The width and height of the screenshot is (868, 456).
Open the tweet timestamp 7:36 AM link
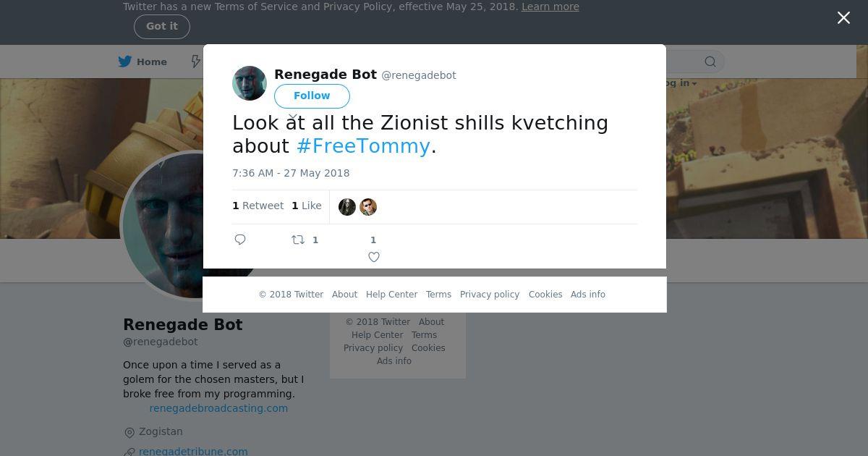(291, 173)
